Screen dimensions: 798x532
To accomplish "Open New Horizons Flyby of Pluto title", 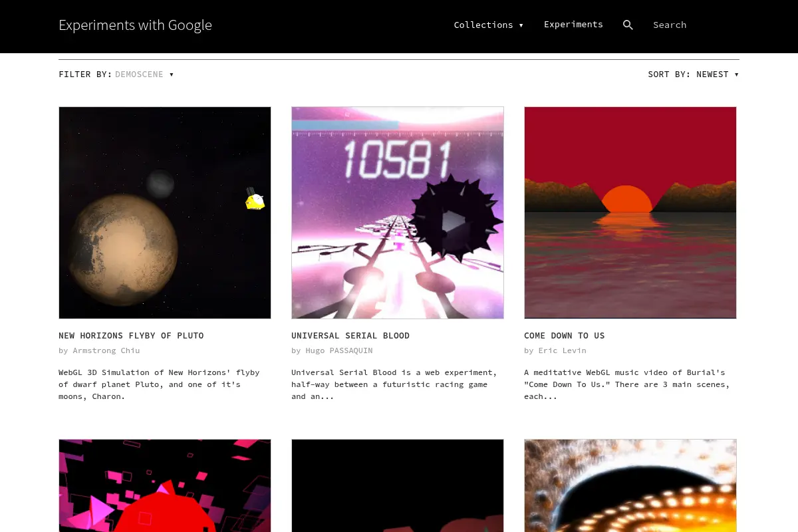I will tap(131, 336).
